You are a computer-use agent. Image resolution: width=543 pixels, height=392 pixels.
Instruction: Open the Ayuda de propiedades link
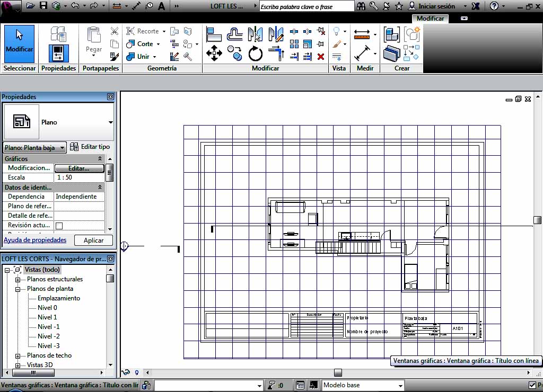coord(35,240)
